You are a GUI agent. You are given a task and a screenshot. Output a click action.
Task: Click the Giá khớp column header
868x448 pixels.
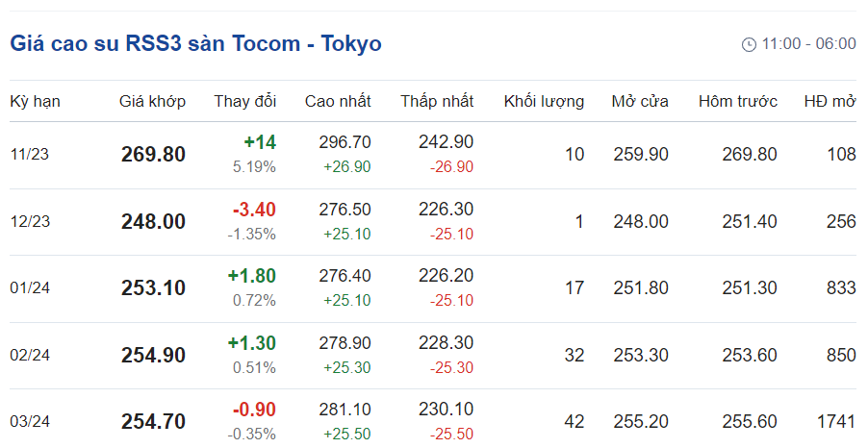(x=152, y=101)
